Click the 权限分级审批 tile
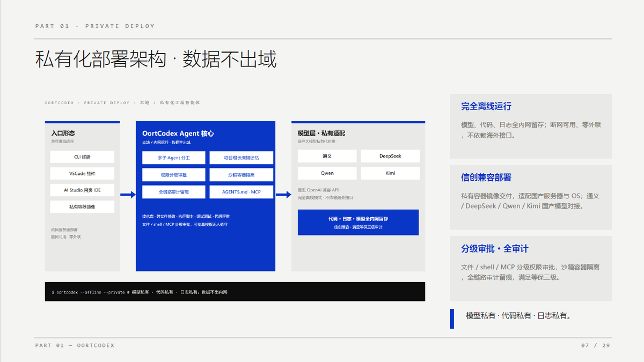Screen dimensions: 644x362 173,175
